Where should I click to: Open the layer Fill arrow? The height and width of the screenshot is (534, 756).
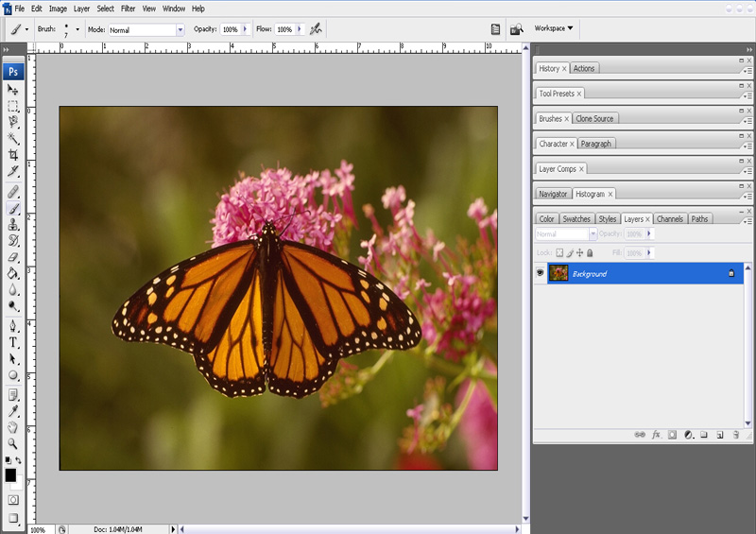point(649,252)
